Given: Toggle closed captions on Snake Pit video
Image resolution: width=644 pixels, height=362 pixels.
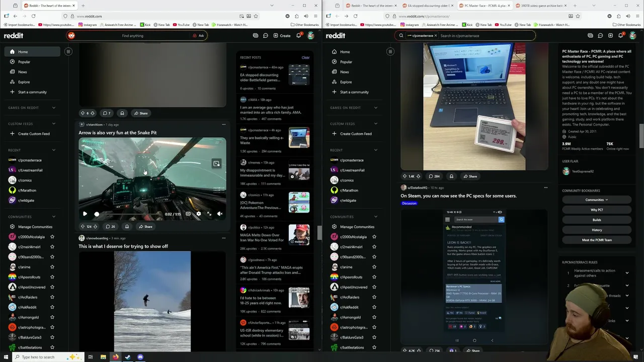Looking at the screenshot, I should 188,214.
